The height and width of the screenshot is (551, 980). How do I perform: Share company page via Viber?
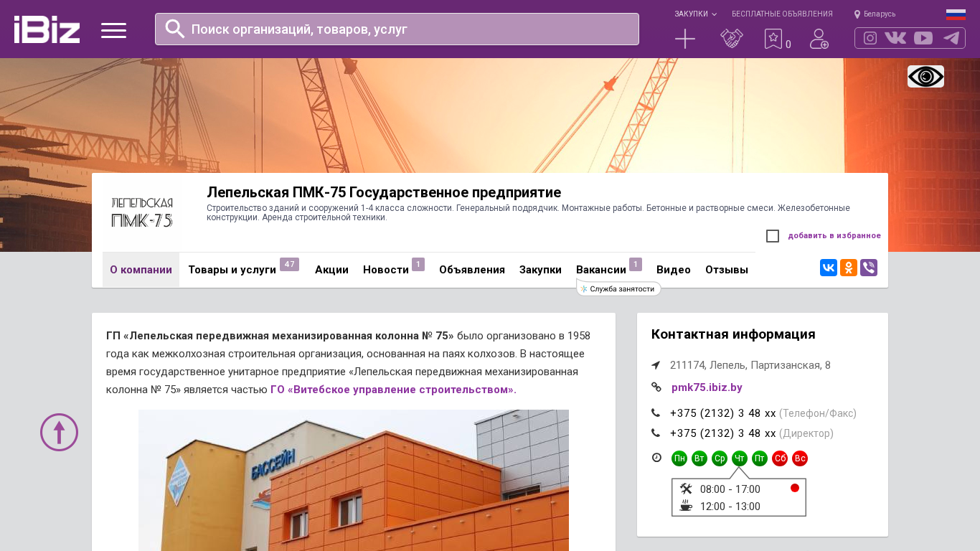pos(869,268)
